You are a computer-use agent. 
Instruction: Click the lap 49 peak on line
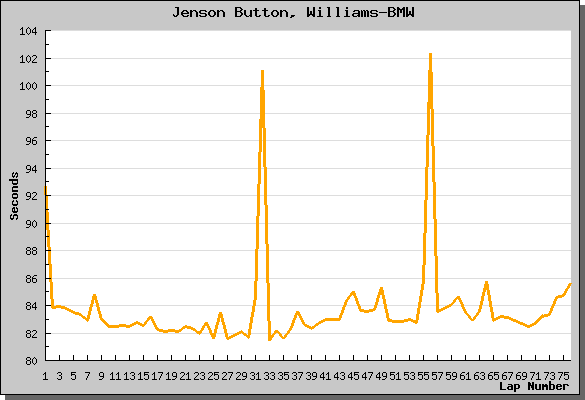click(381, 288)
